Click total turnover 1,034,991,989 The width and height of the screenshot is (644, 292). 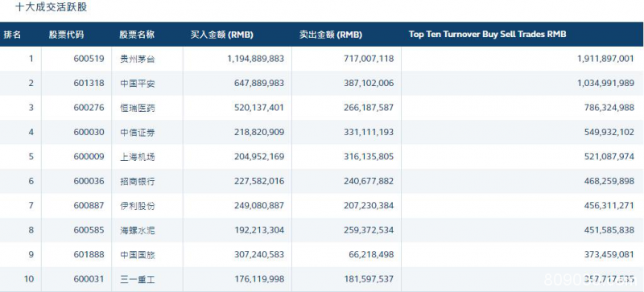point(606,84)
